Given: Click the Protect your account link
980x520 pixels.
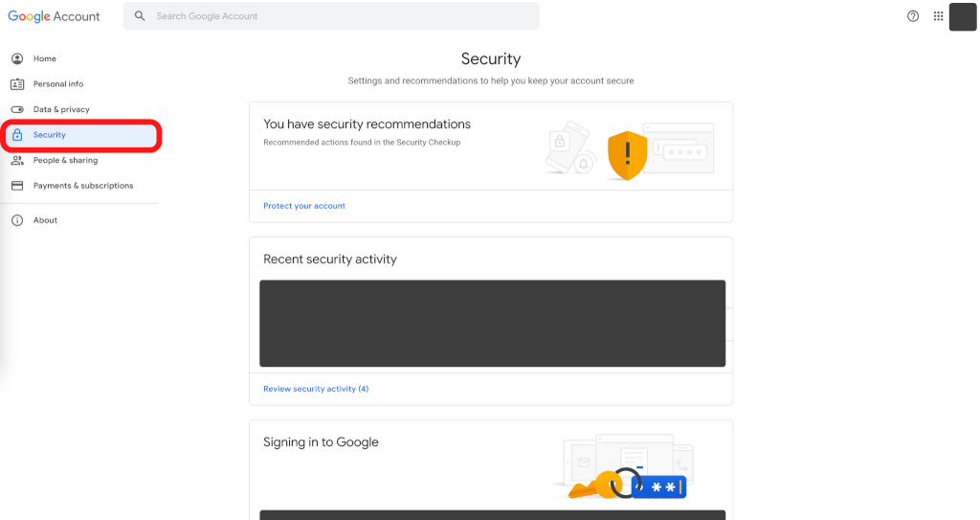Looking at the screenshot, I should point(304,206).
